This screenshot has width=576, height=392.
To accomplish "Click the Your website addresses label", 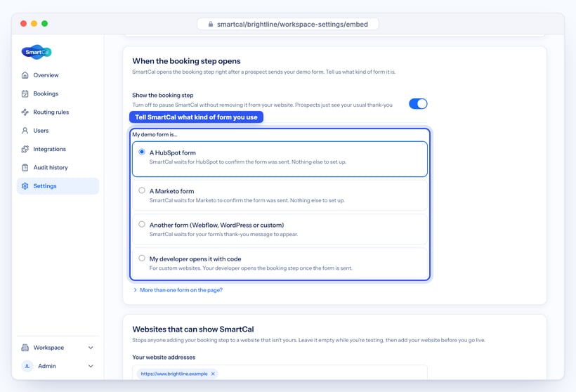I will tap(164, 357).
